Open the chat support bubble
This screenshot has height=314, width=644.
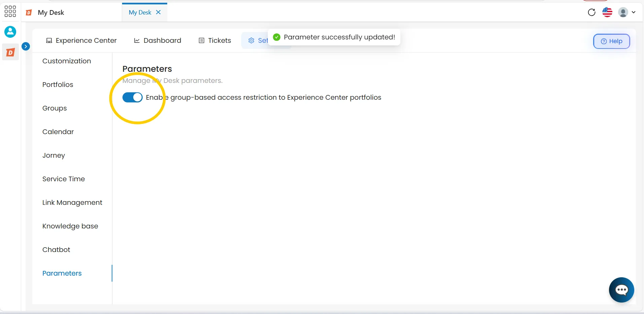coord(621,290)
